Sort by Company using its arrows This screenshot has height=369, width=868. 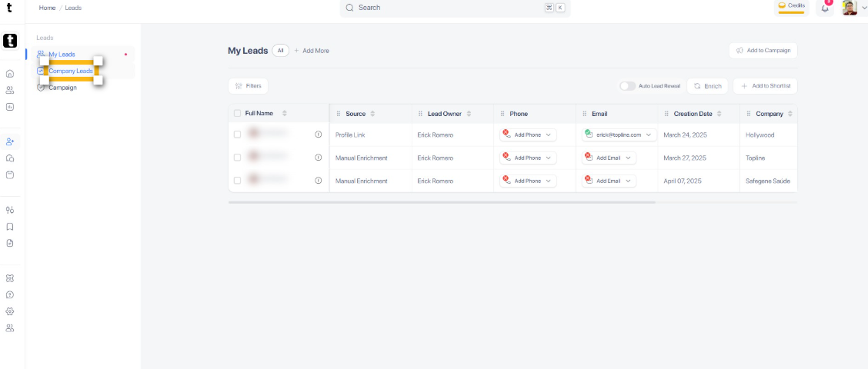pyautogui.click(x=790, y=114)
